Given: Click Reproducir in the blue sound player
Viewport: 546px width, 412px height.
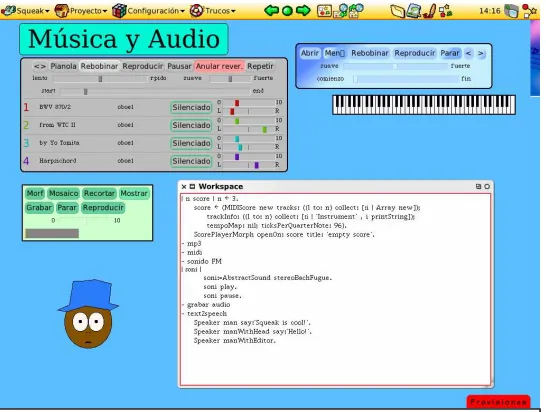Looking at the screenshot, I should coord(414,53).
